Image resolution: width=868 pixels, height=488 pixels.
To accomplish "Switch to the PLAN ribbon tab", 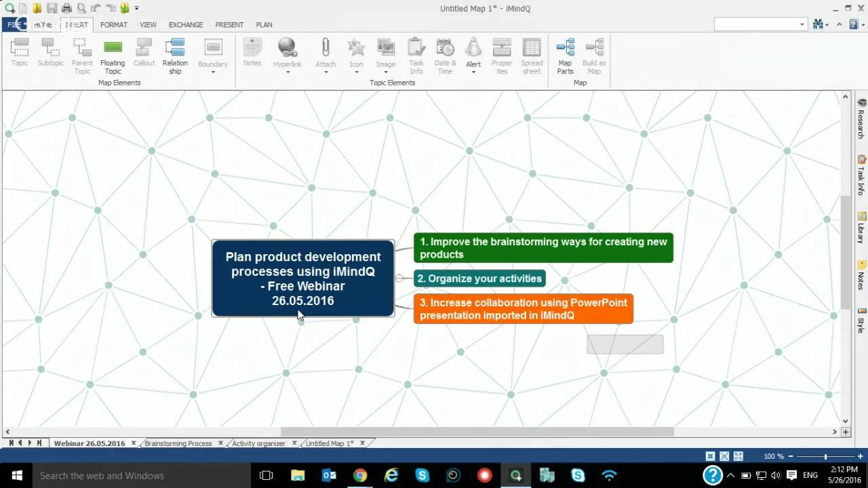I will click(264, 24).
